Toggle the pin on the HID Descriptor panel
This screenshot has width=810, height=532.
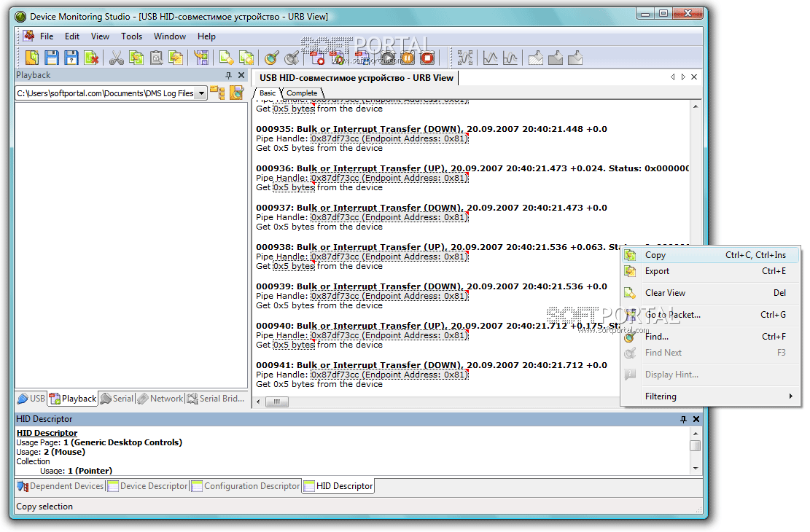coord(683,419)
